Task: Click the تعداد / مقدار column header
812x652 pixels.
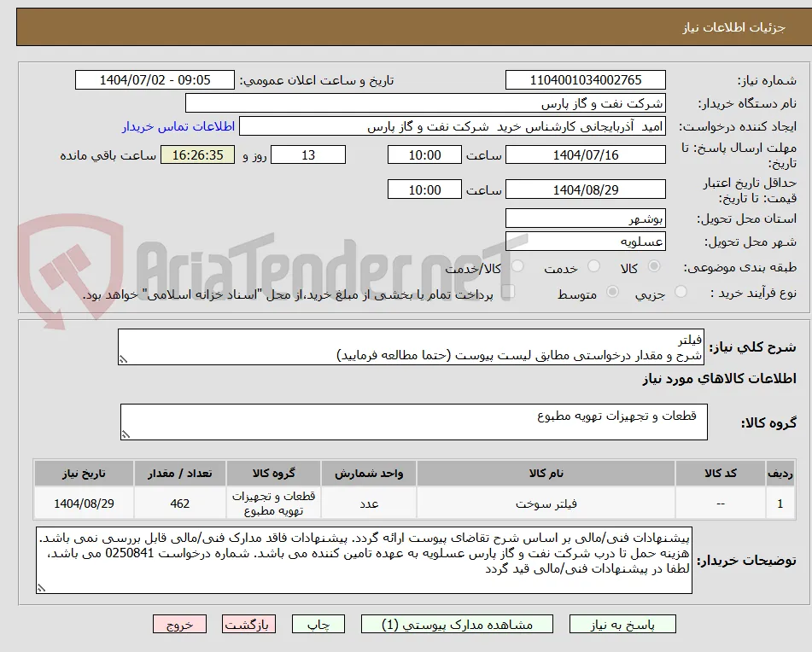Action: pyautogui.click(x=179, y=473)
